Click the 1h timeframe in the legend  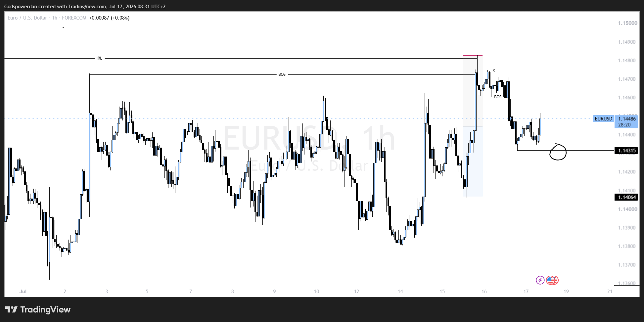[55, 18]
